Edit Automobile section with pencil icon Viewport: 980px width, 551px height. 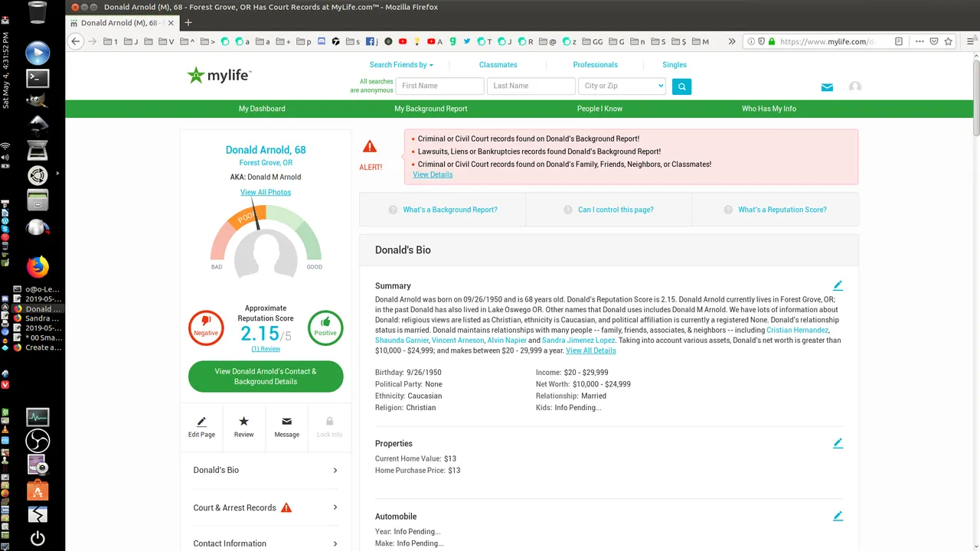838,517
